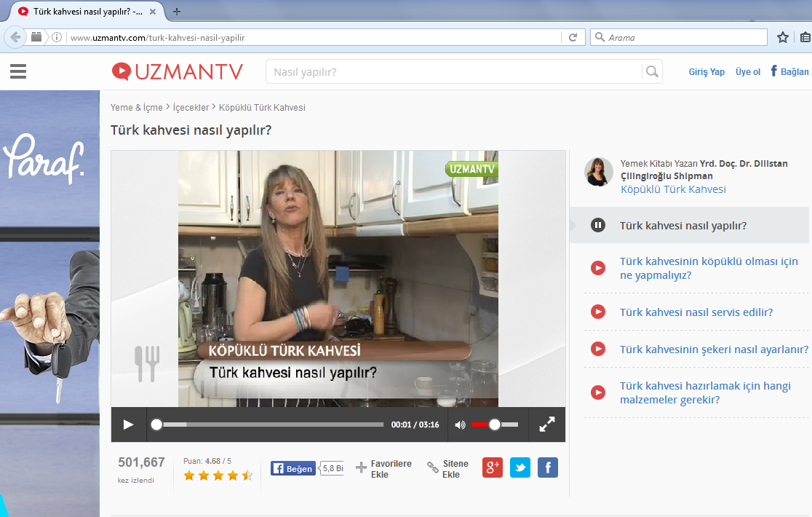Click the 'Nasıl yapılır?' search field
The height and width of the screenshot is (517, 812).
coord(453,71)
